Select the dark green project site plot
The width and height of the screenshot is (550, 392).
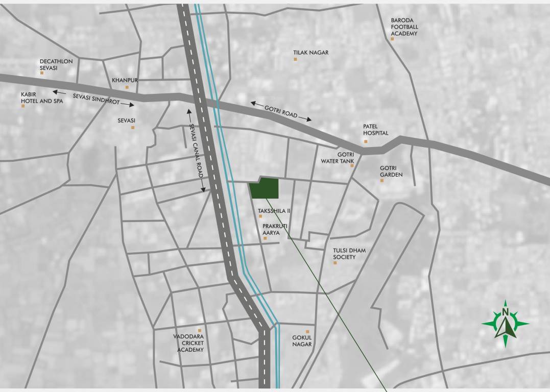click(x=266, y=187)
